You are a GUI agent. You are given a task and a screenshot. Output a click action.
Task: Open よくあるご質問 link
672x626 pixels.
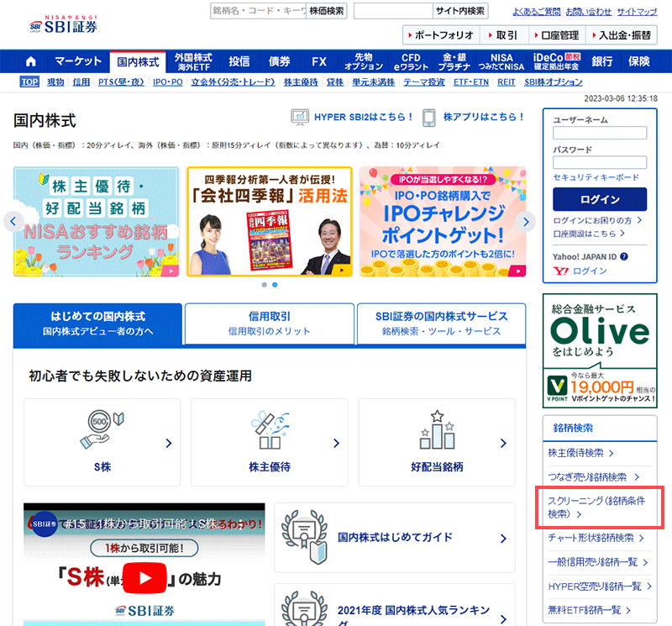coord(537,12)
